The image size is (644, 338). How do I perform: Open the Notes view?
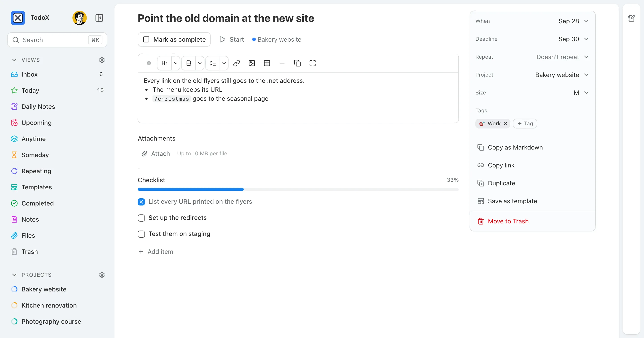coord(57,219)
